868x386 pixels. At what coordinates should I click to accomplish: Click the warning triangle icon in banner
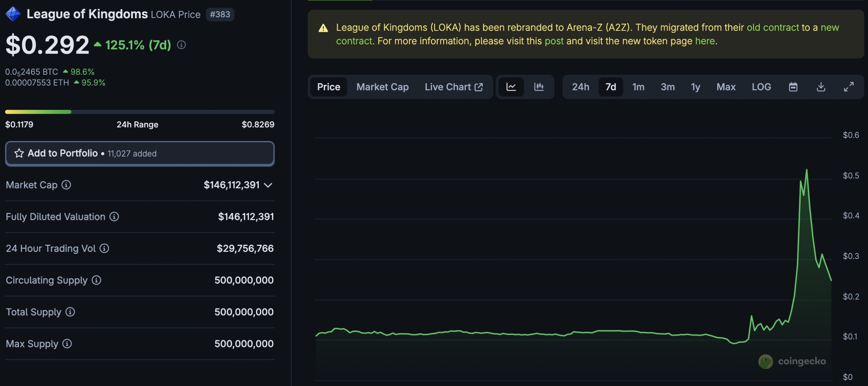(323, 28)
